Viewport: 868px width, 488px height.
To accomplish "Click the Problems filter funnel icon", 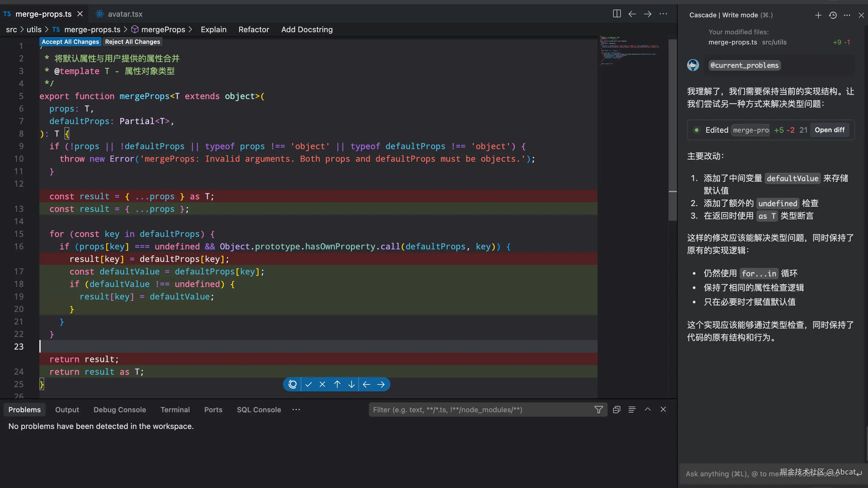I will coord(598,410).
